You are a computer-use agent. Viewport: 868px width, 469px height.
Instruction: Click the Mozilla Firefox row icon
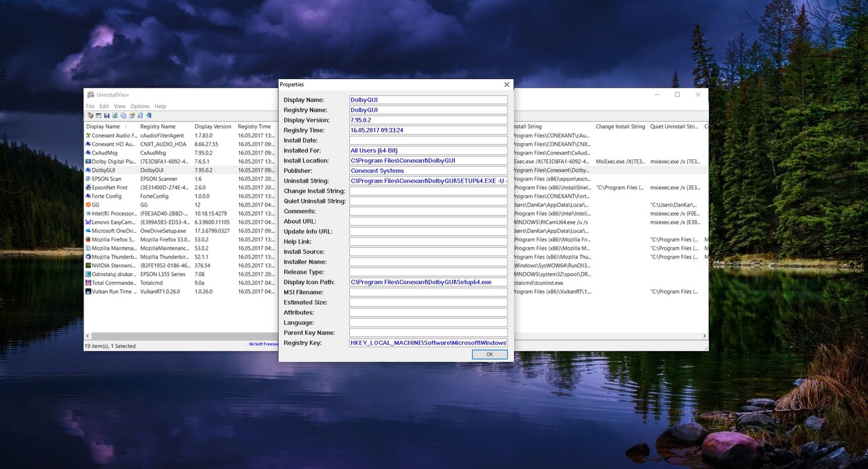[x=88, y=240]
